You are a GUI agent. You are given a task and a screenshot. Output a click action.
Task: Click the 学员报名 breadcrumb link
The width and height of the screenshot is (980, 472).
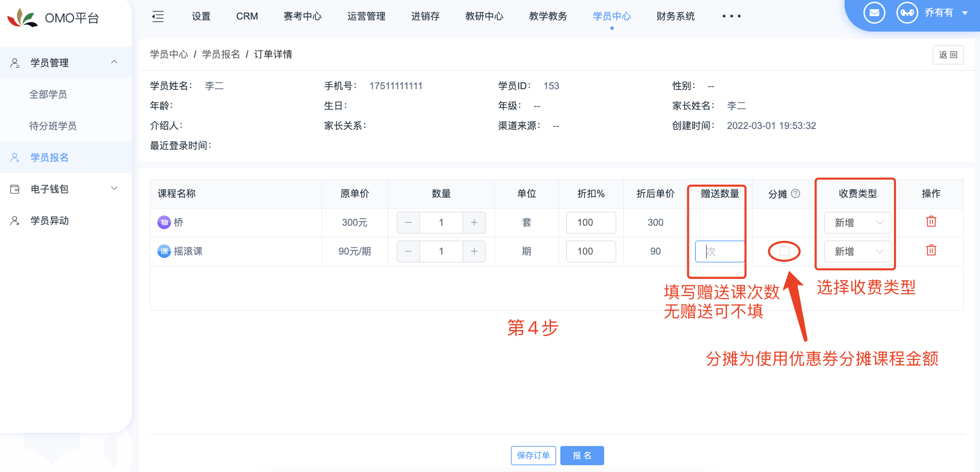tap(221, 54)
